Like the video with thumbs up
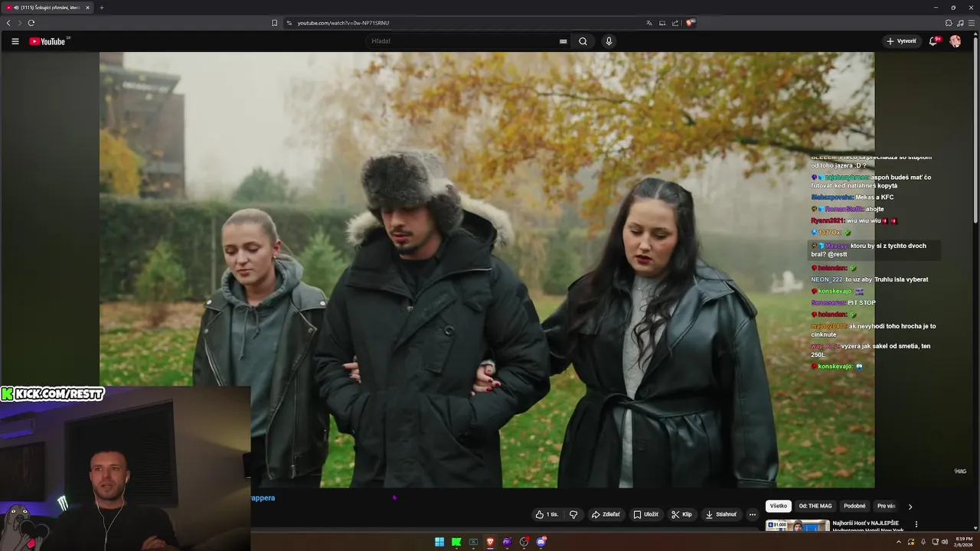 547,514
